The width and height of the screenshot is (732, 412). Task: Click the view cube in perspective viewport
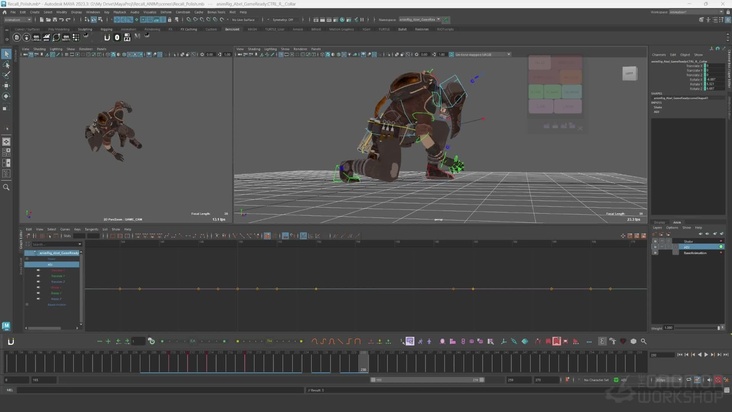pos(629,73)
